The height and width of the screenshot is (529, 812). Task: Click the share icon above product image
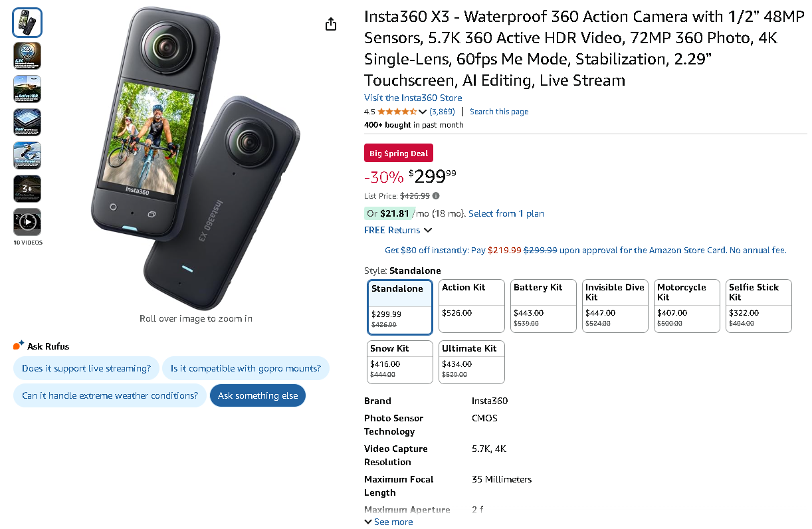[x=331, y=25]
